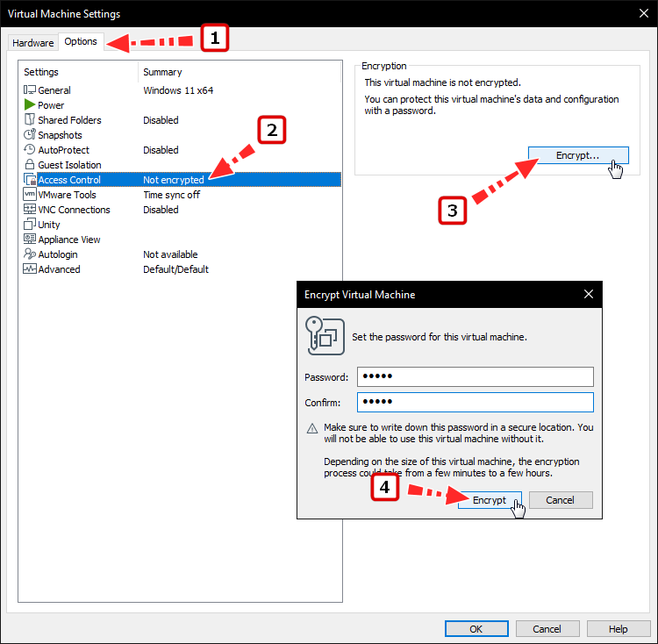Click the 'Default/Default' summary text
Viewport: 658px width, 644px height.
[175, 269]
